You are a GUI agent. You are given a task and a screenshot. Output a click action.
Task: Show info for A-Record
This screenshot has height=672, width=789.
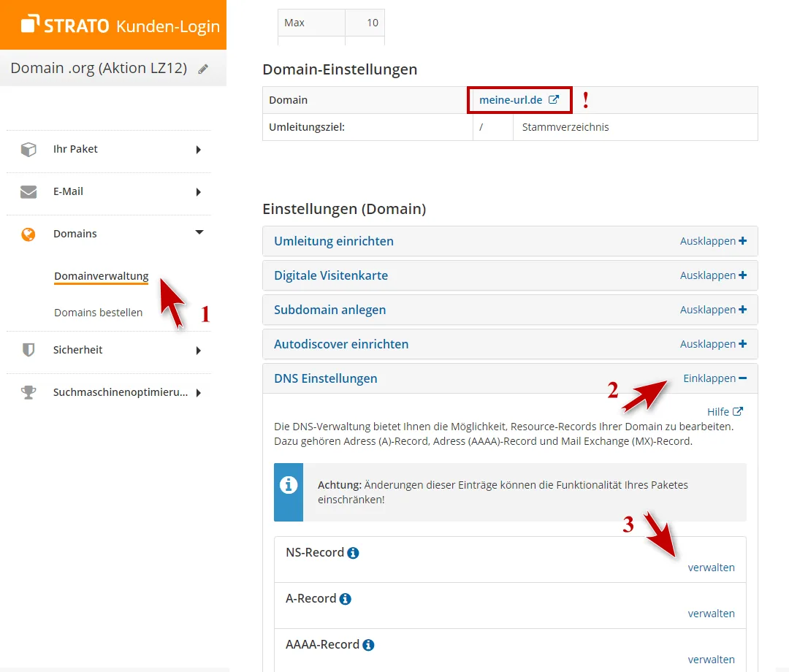345,599
